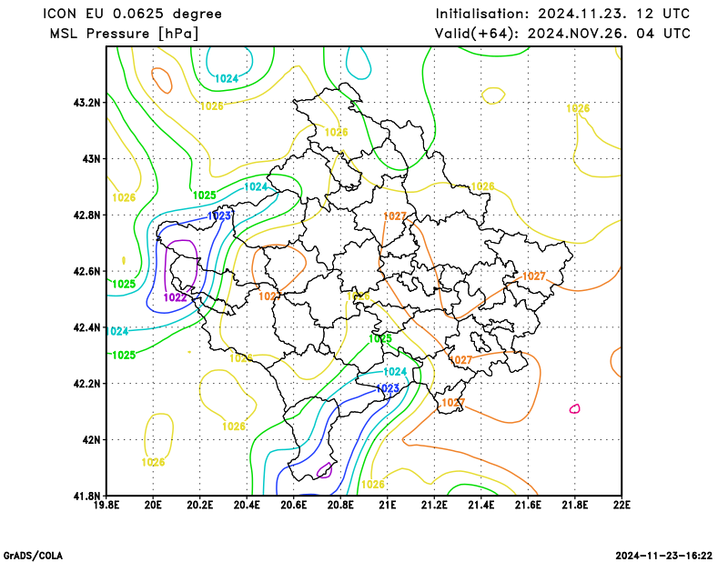Image resolution: width=728 pixels, height=562 pixels.
Task: Click the small magenta closed contour near 21.8E
Action: pos(575,409)
